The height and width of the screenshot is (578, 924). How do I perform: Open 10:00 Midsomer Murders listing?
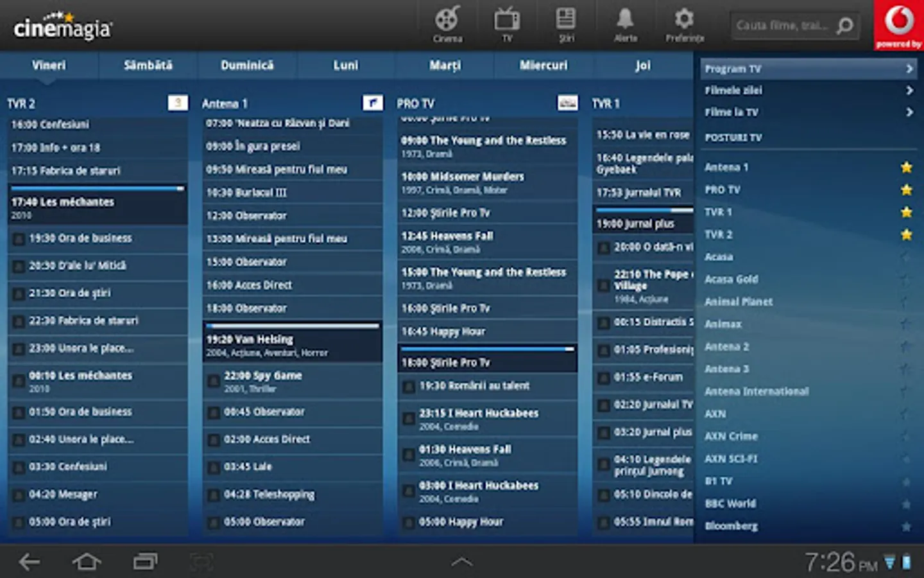488,182
